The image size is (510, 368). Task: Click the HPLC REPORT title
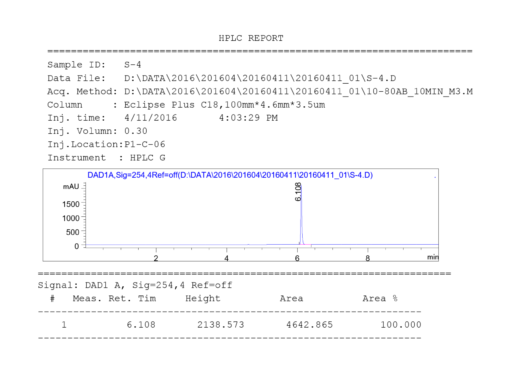(x=251, y=38)
